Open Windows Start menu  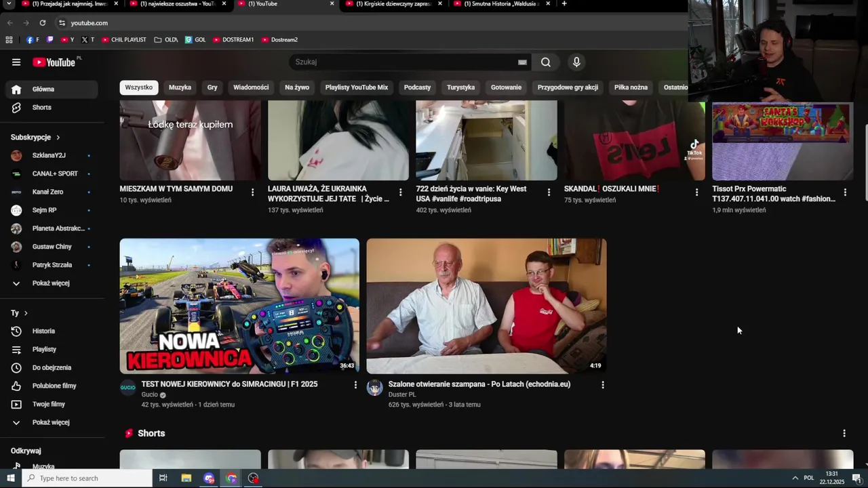point(11,479)
